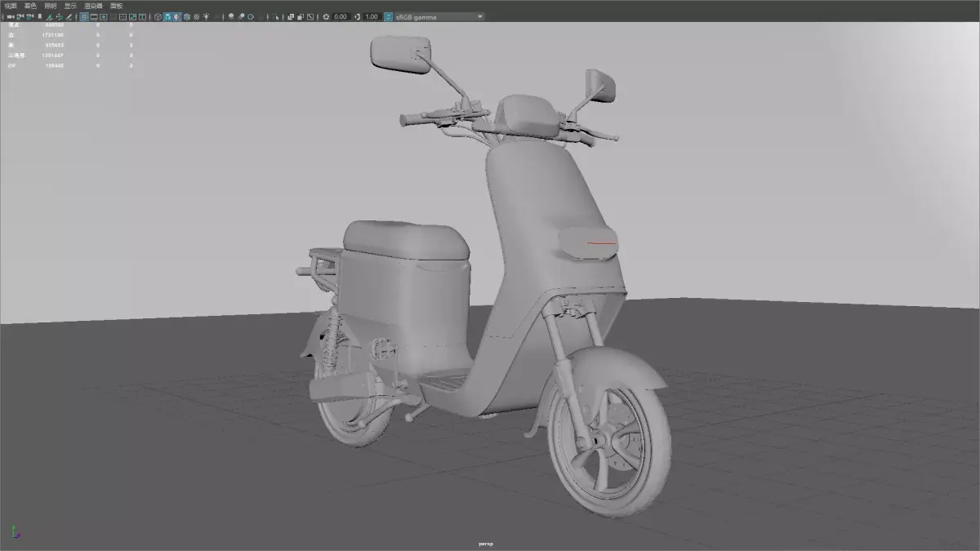Toggle the View Transform icon
Viewport: 980px width, 551px height.
[388, 16]
